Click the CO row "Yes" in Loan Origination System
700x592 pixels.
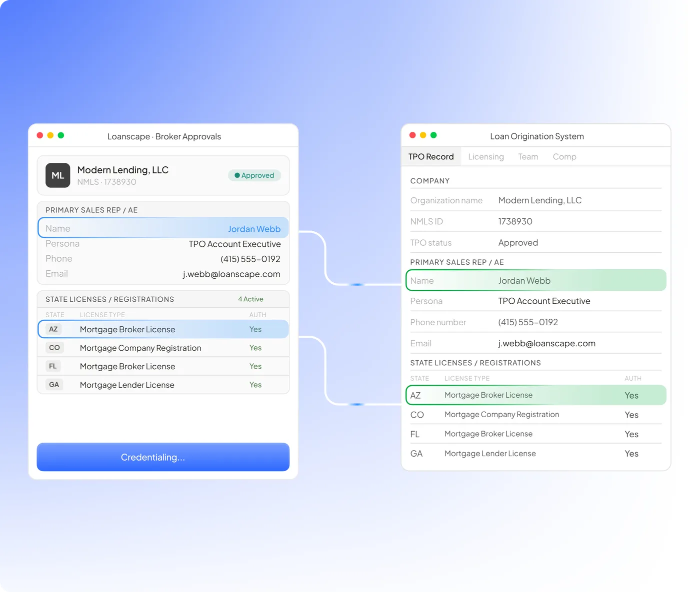631,415
